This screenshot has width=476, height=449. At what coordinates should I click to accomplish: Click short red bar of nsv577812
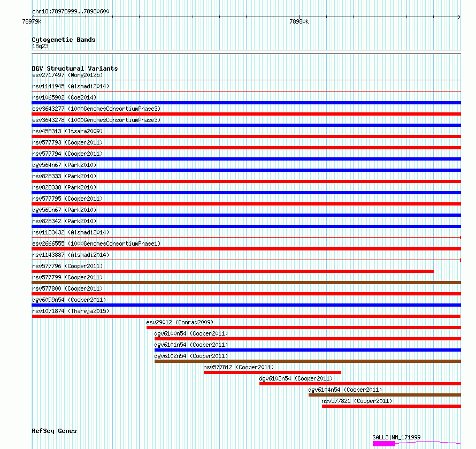coord(272,372)
